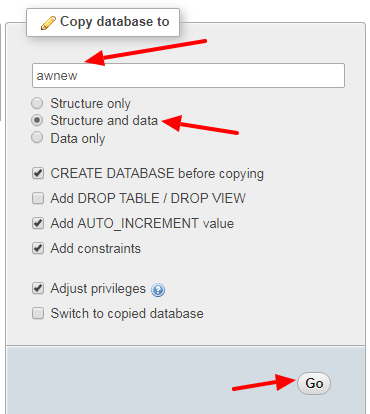Click the 'Add constraints' label text
This screenshot has height=414, width=370.
(96, 249)
